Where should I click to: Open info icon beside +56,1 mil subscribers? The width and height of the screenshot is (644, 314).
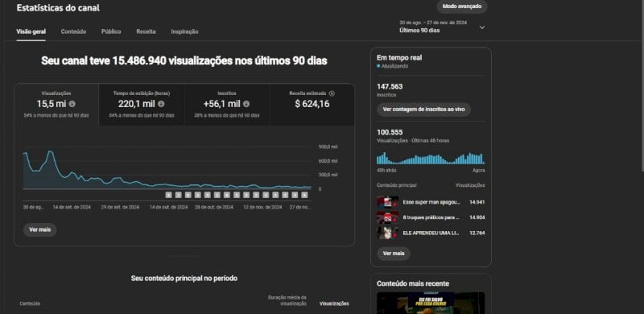pyautogui.click(x=246, y=104)
